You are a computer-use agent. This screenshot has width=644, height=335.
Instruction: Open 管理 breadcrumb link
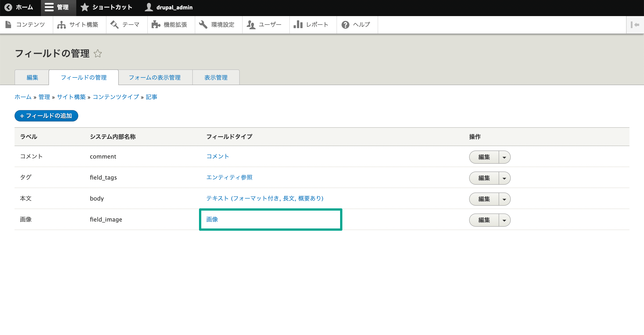44,97
